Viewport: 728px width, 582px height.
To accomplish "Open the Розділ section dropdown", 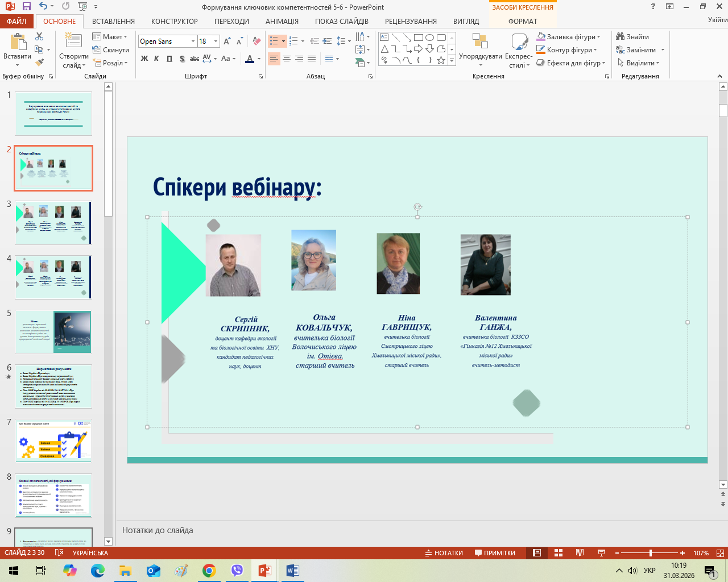I will [110, 63].
